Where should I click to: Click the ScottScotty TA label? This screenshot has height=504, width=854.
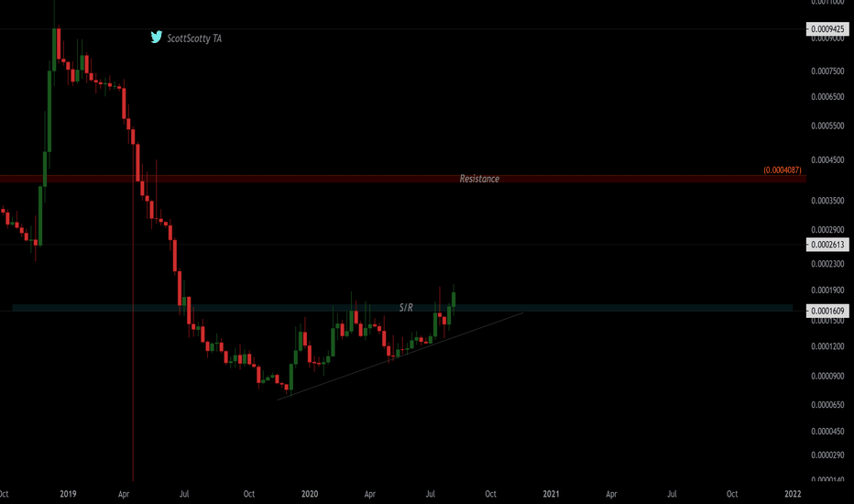tap(194, 38)
